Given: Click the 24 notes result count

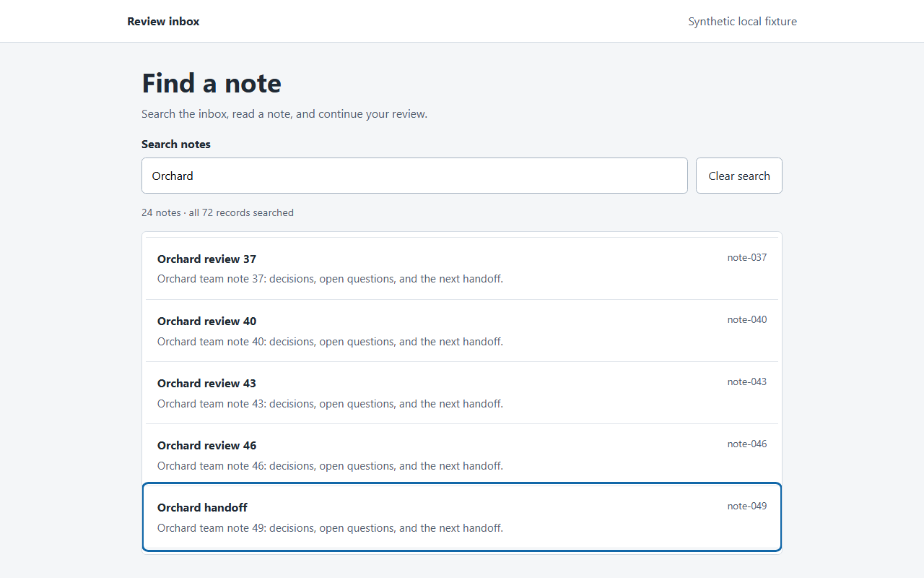Looking at the screenshot, I should (x=217, y=212).
